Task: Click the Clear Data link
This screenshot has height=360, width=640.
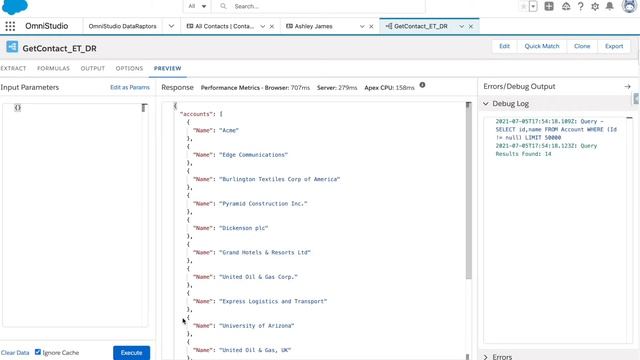Action: [x=15, y=353]
